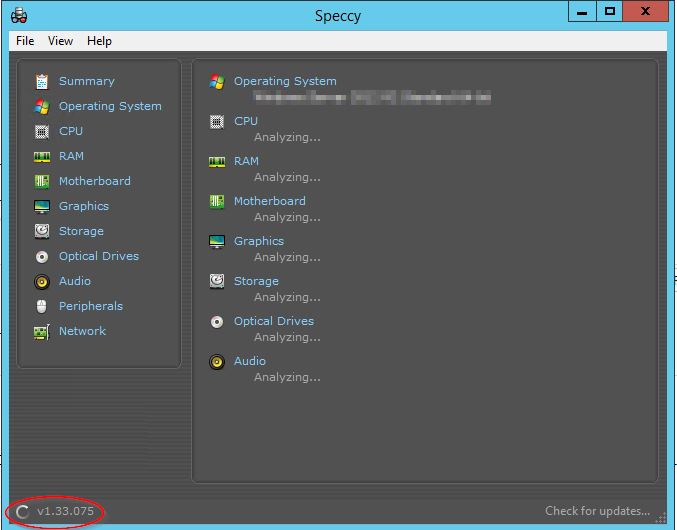The width and height of the screenshot is (677, 530).
Task: Click the Storage drive icon in sidebar
Action: [x=41, y=231]
